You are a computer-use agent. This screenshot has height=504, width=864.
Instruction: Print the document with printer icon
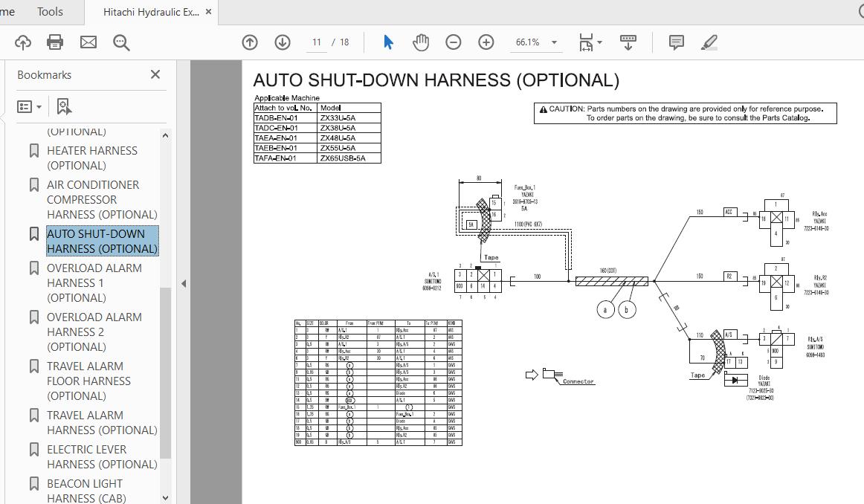[55, 42]
